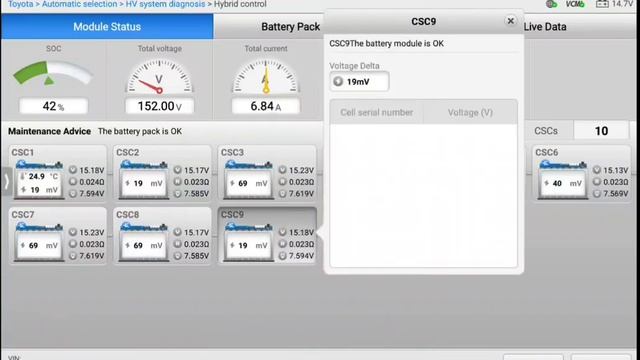Image resolution: width=640 pixels, height=360 pixels.
Task: Click 'The battery pack is OK' message
Action: point(140,131)
